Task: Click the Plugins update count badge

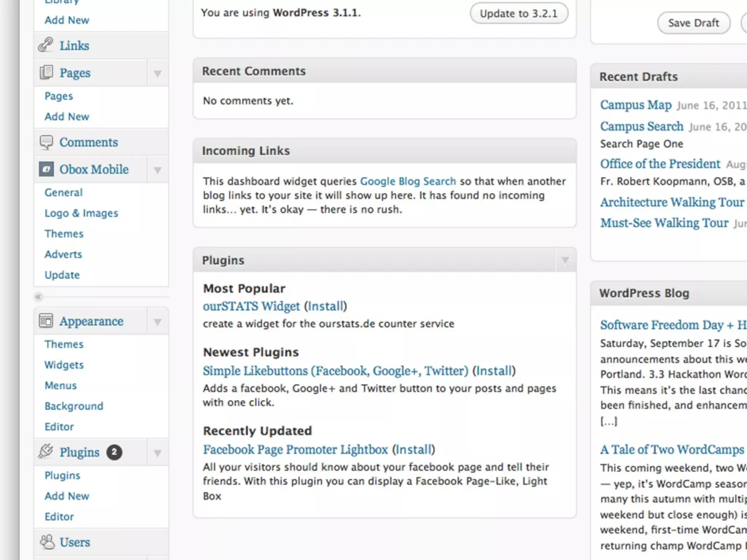Action: tap(114, 452)
